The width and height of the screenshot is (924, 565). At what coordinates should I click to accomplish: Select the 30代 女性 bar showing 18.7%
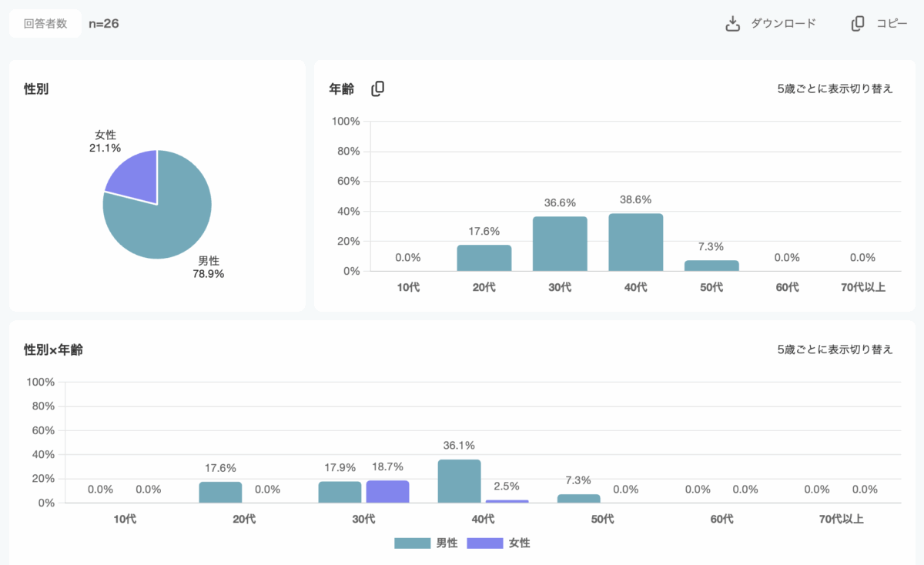tap(387, 492)
